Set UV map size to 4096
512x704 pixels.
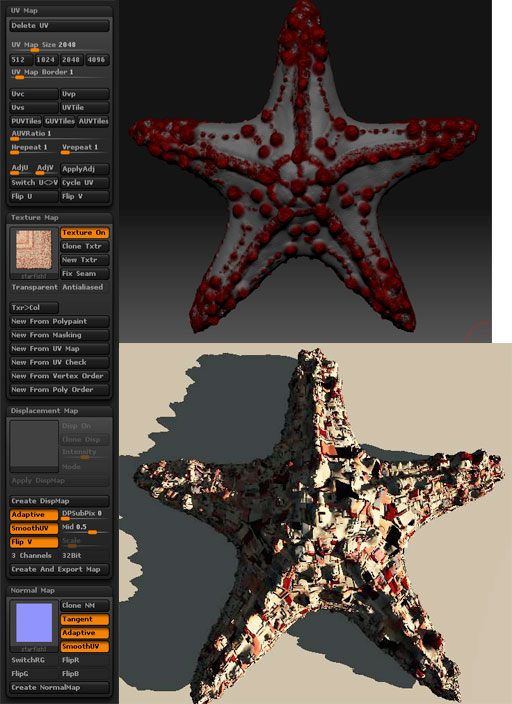97,60
